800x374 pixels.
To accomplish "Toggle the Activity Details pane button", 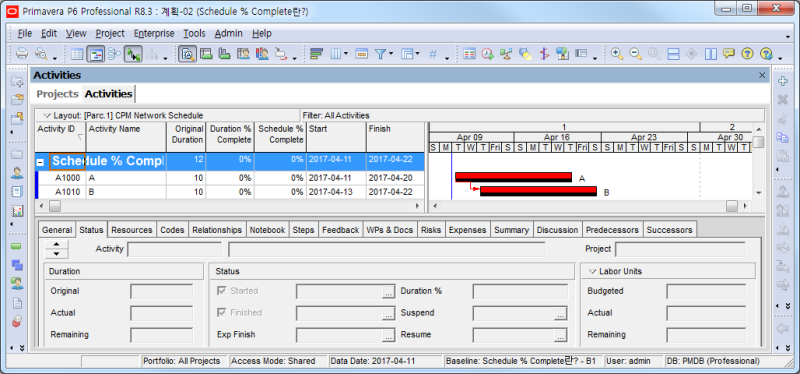I will click(x=187, y=54).
